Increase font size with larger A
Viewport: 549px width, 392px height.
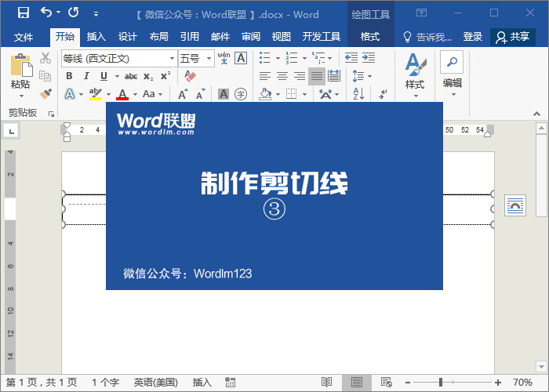click(183, 94)
